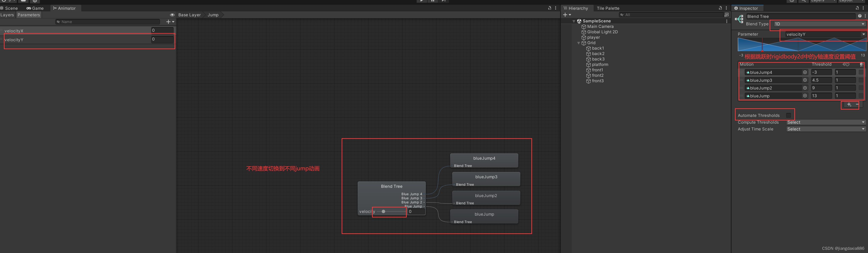
Task: Click the blend graph visualization
Action: click(x=802, y=44)
